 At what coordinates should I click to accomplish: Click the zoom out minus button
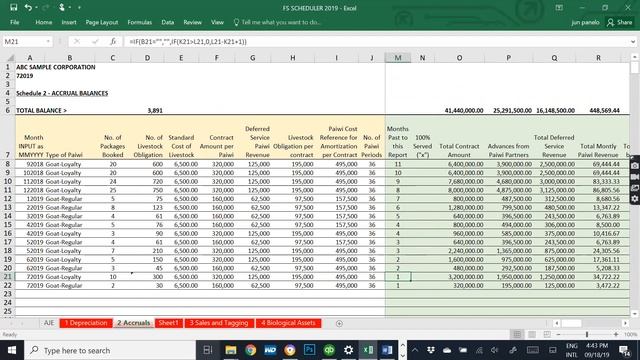coord(558,334)
